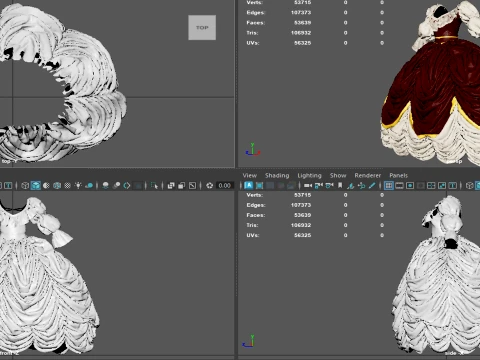Click Faces: label in persp viewport HUD

tap(256, 23)
